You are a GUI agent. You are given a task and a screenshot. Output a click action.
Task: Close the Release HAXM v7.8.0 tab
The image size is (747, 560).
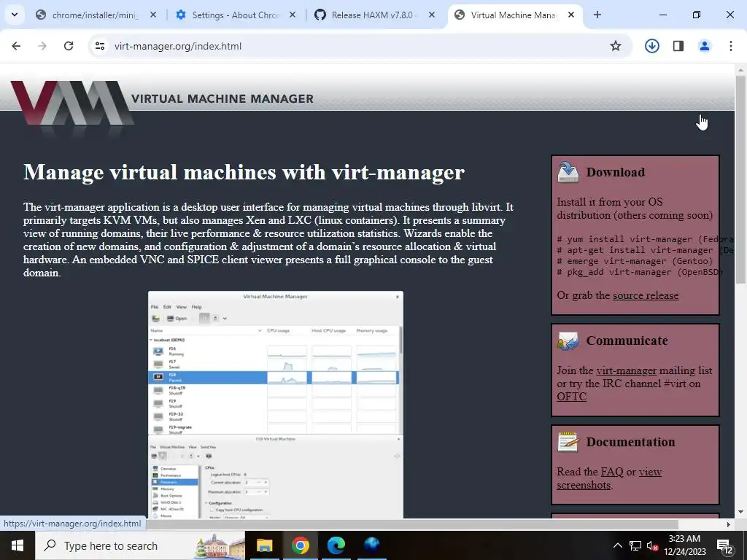coord(432,15)
